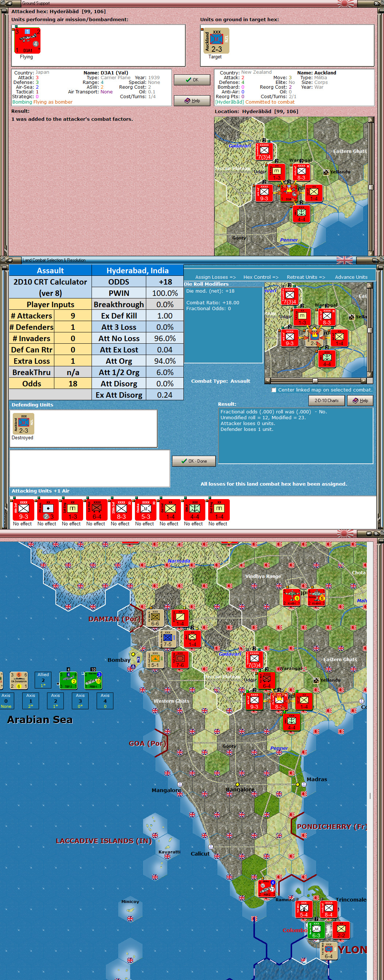Select red 7-6 unit east of Bombay
The height and width of the screenshot is (980, 384).
point(180,659)
